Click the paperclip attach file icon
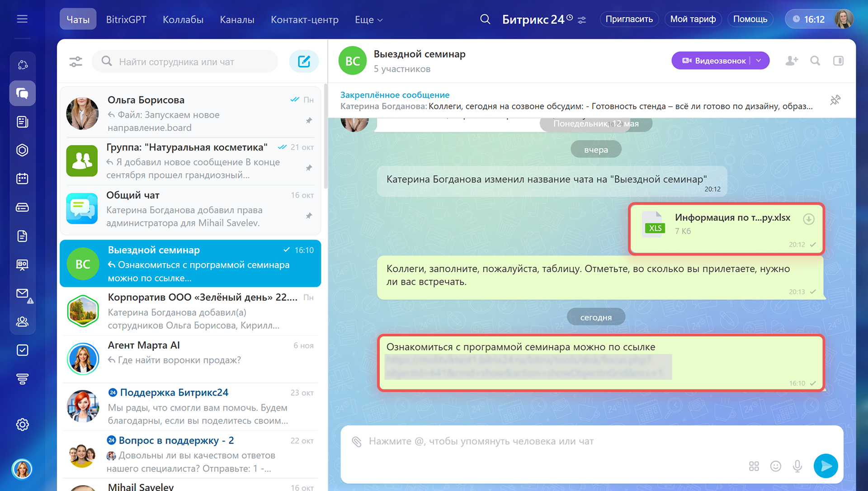The height and width of the screenshot is (491, 868). (x=357, y=442)
